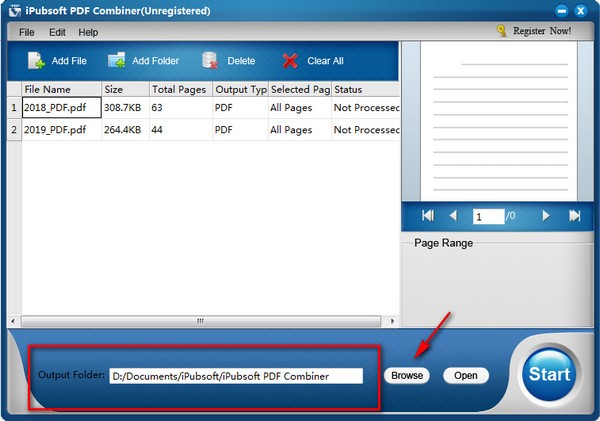
Task: Click PDF output type for 2019_PDF.pdf
Action: 241,130
